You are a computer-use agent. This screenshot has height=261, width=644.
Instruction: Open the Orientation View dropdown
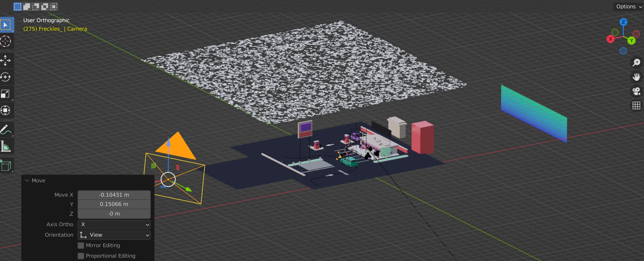tap(114, 235)
